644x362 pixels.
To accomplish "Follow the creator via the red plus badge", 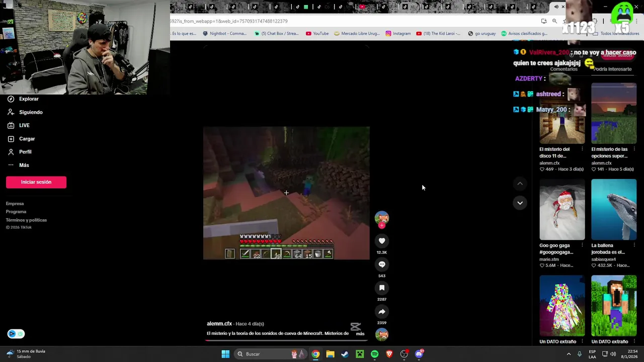I will [382, 226].
